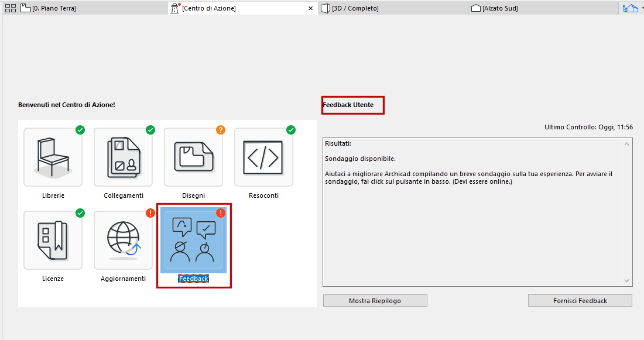
Task: Click orange question badge on Disegni
Action: (221, 130)
